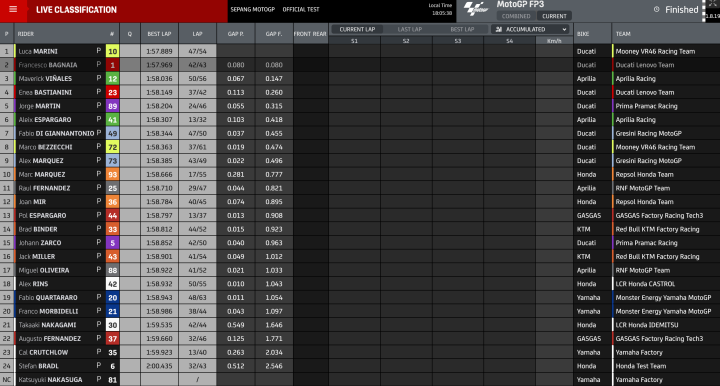Click number badge 72 of Bezzecchi

tap(112, 147)
